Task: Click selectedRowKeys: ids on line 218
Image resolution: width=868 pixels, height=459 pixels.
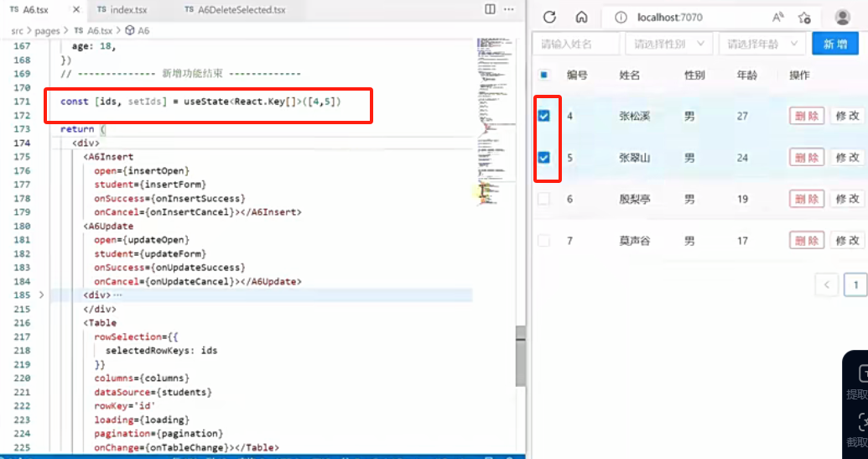Action: pos(162,351)
